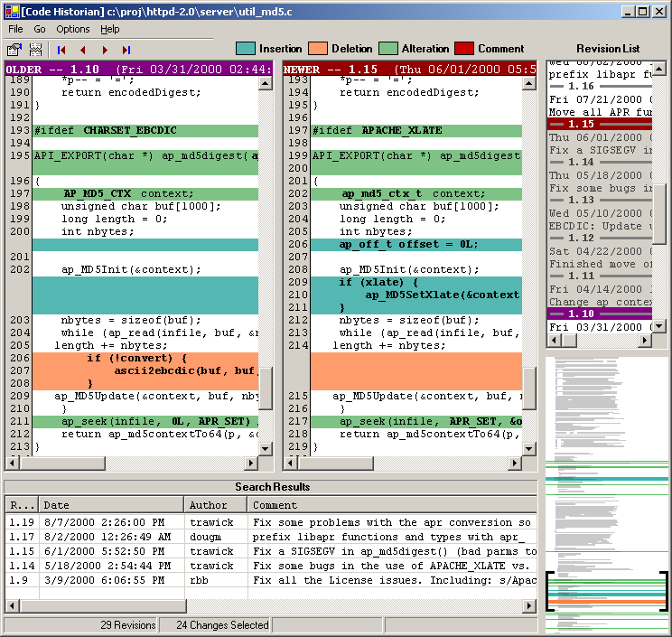Open the Go menu
This screenshot has width=672, height=637.
[x=40, y=29]
